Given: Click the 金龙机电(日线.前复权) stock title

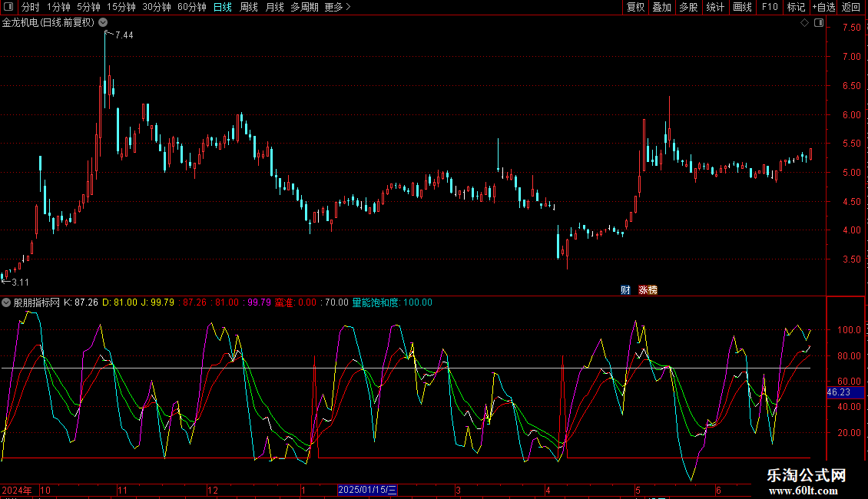Looking at the screenshot, I should (48, 23).
